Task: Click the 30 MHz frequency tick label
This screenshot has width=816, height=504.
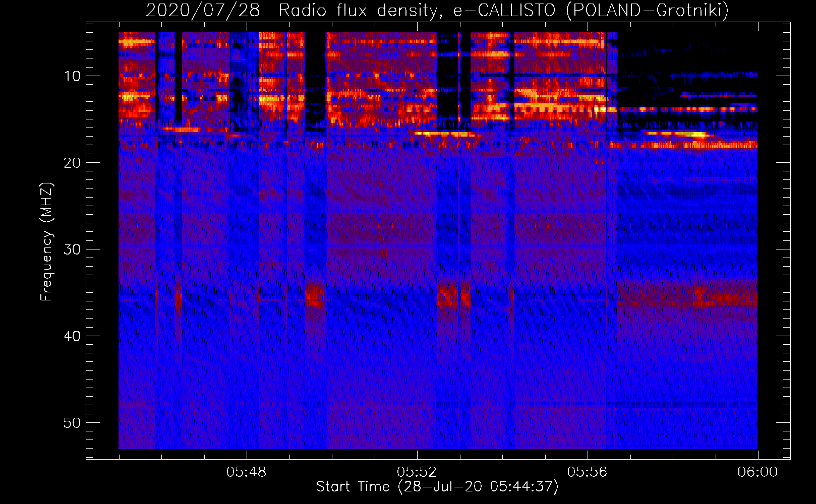Action: (73, 249)
